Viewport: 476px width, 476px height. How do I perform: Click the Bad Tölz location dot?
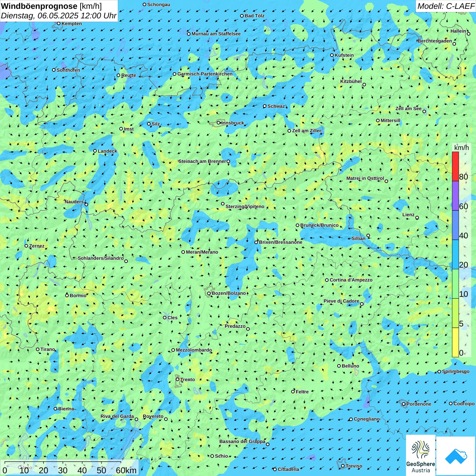click(242, 16)
